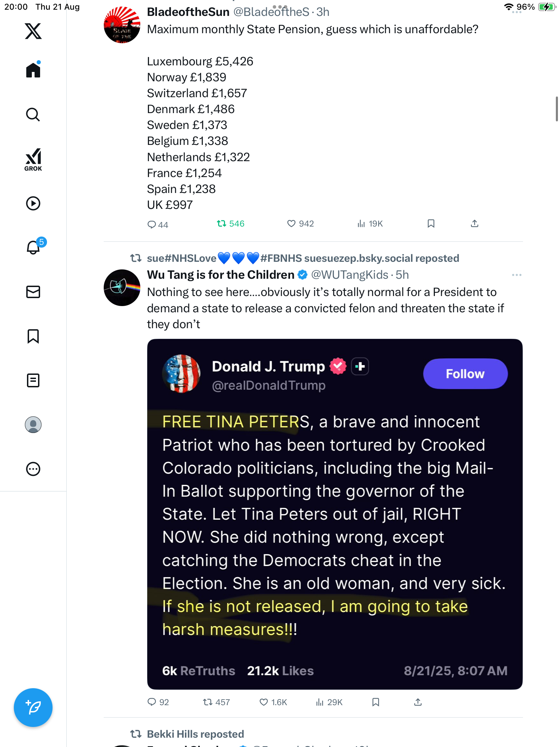Viewport: 560px width, 747px height.
Task: Open the video play circle icon
Action: point(33,203)
